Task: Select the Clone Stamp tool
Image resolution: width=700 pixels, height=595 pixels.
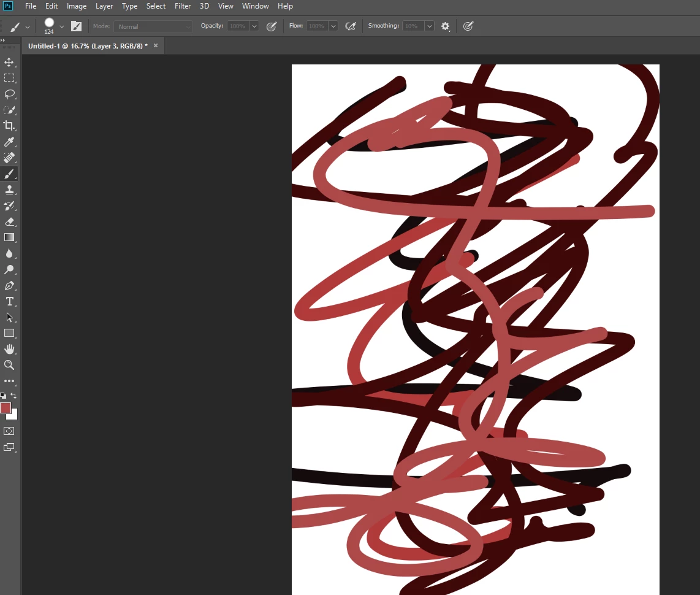Action: pyautogui.click(x=9, y=190)
